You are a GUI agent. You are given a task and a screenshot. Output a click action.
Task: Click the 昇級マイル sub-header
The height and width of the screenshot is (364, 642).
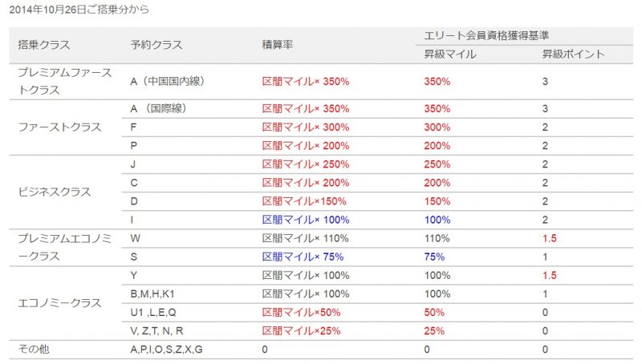(x=449, y=54)
